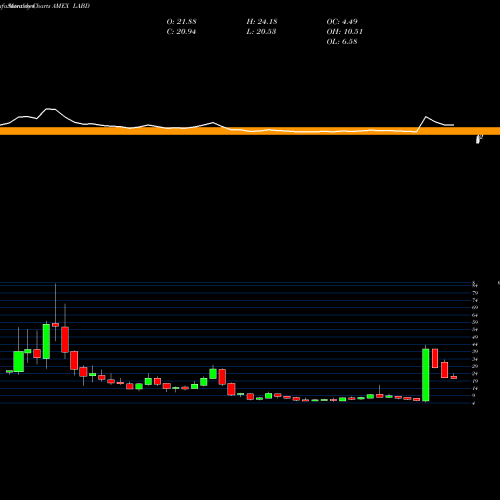500x500 pixels.
Task: Click the last small red candle
Action: point(454,377)
